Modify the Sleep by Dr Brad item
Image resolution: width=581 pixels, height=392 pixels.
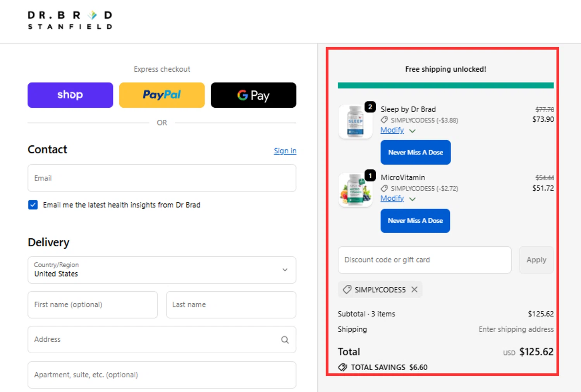click(x=392, y=130)
